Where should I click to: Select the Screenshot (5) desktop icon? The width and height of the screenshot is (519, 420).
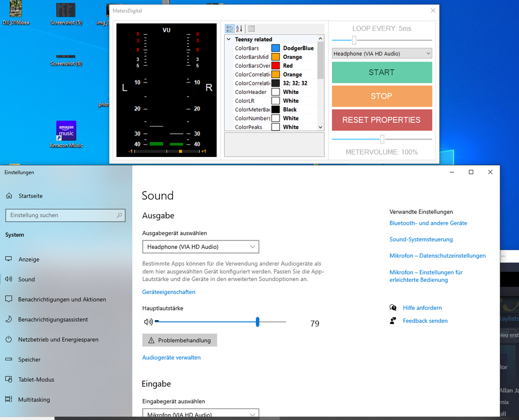tap(66, 14)
